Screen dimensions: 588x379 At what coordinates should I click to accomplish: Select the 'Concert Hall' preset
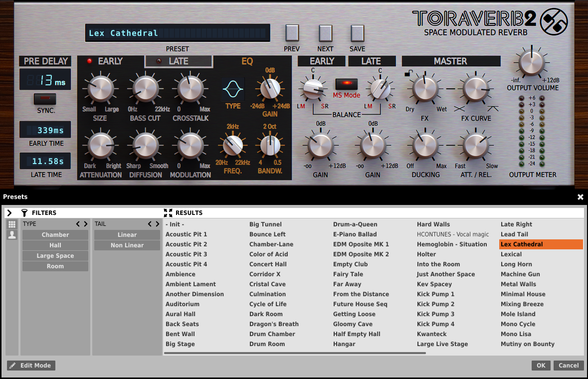click(268, 264)
